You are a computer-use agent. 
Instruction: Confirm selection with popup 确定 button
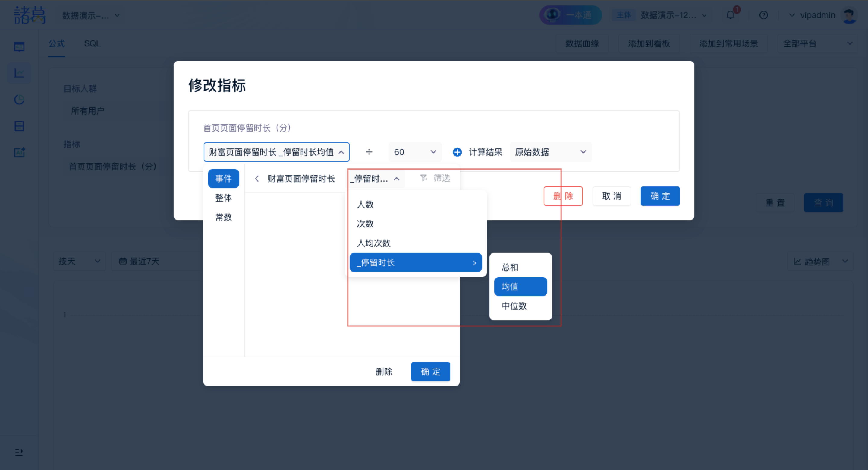coord(430,372)
